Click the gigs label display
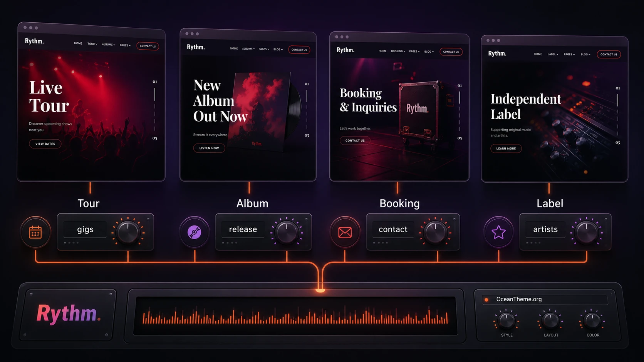The width and height of the screenshot is (644, 362). coord(85,230)
